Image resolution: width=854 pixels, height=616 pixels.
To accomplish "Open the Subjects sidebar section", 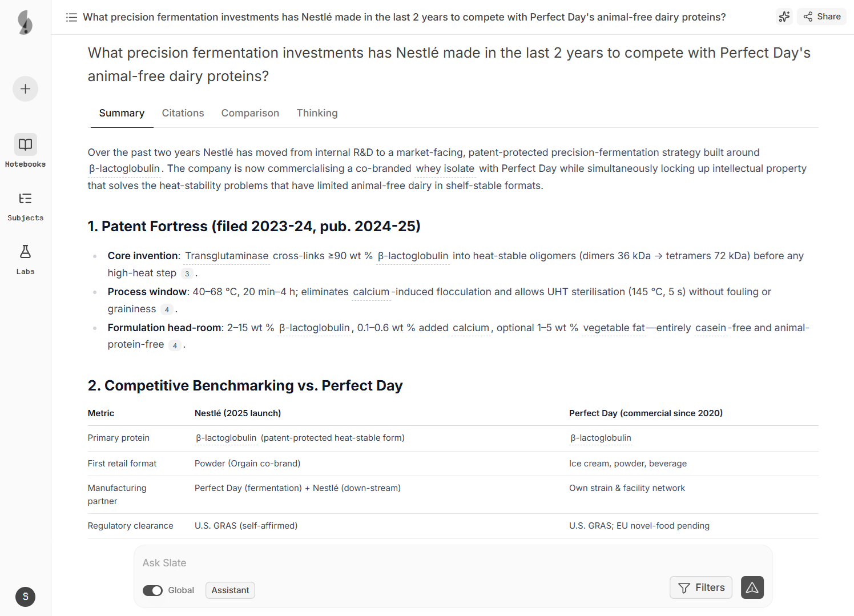I will 26,205.
